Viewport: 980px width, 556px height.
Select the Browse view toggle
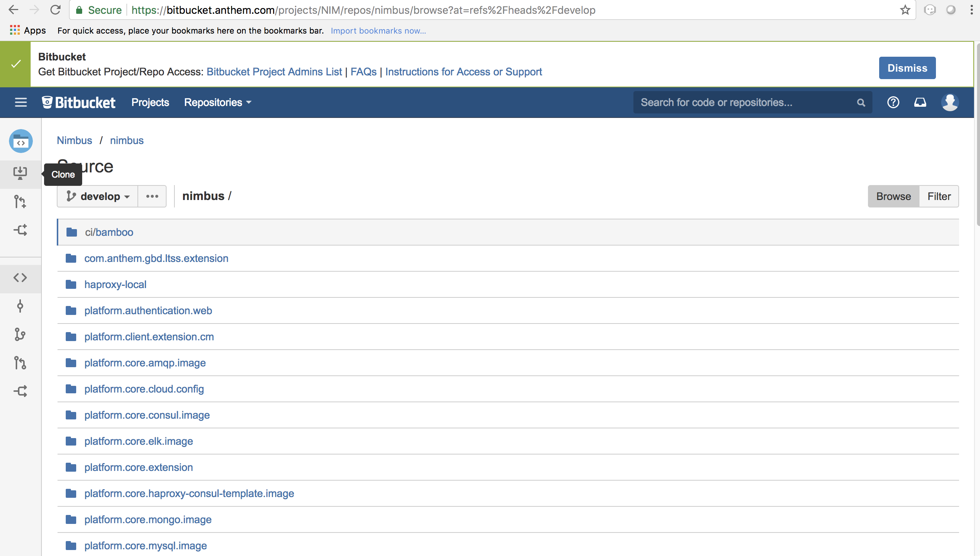[893, 196]
